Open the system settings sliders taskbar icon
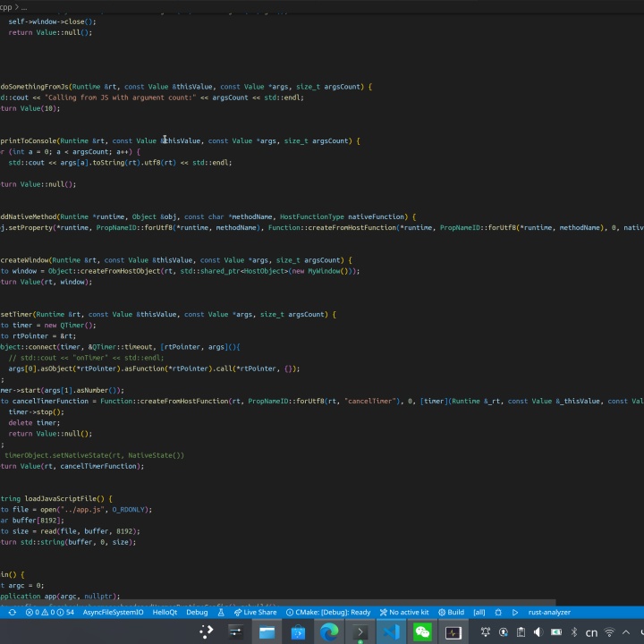 235,631
